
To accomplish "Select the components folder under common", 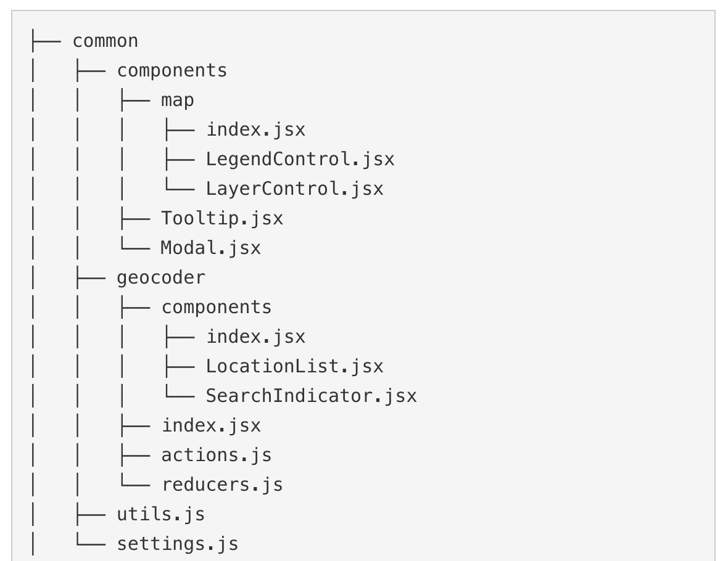I will [172, 71].
